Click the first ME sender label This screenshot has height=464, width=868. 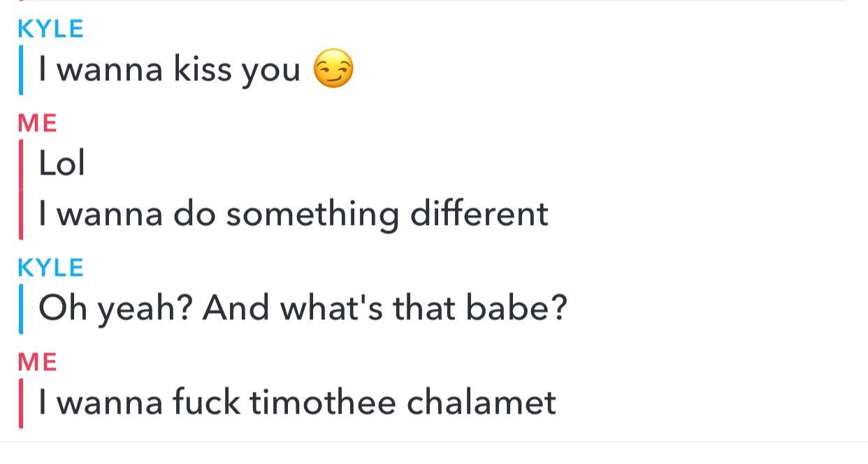click(37, 124)
